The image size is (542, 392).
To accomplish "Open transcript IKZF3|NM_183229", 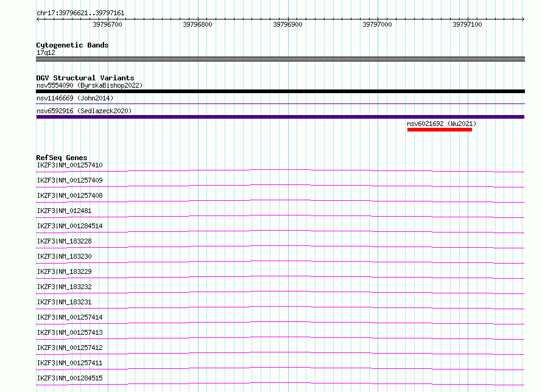I will point(65,271).
